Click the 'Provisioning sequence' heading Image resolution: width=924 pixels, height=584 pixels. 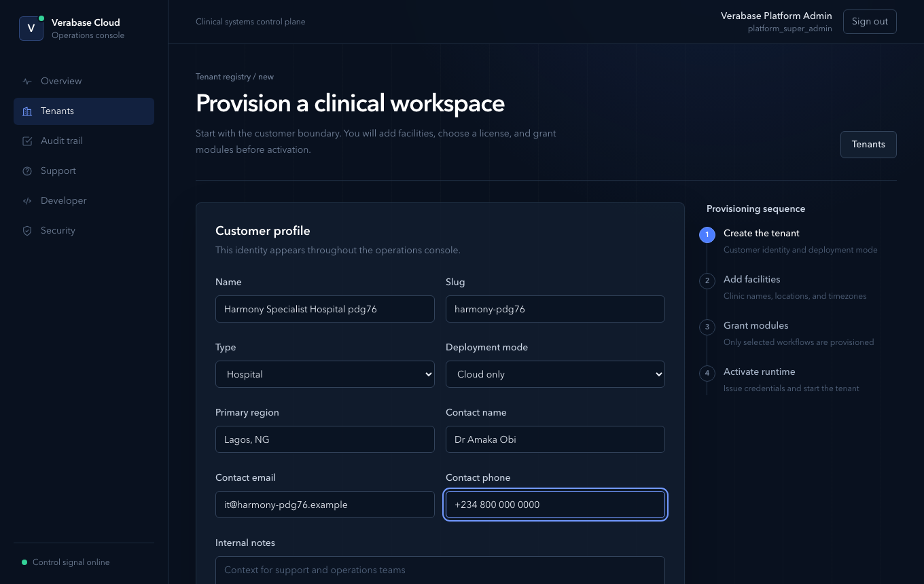[756, 208]
